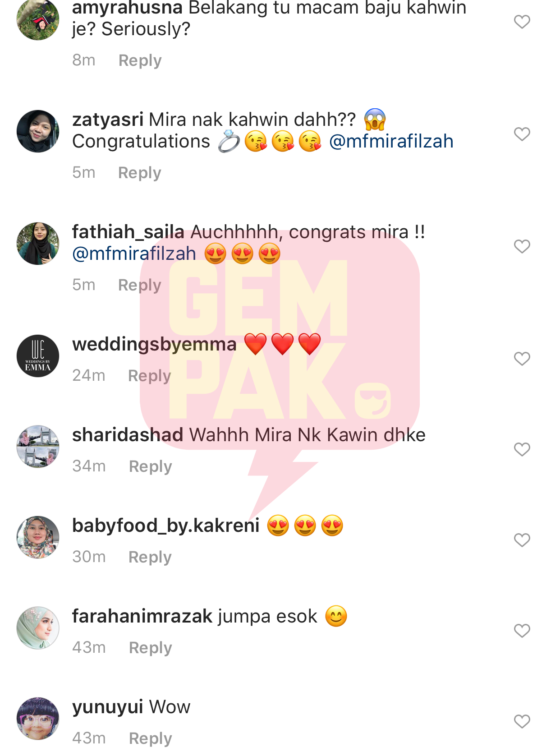
Task: Open @mfmirafilzah mention in fathiah_saila's comment
Action: (134, 254)
